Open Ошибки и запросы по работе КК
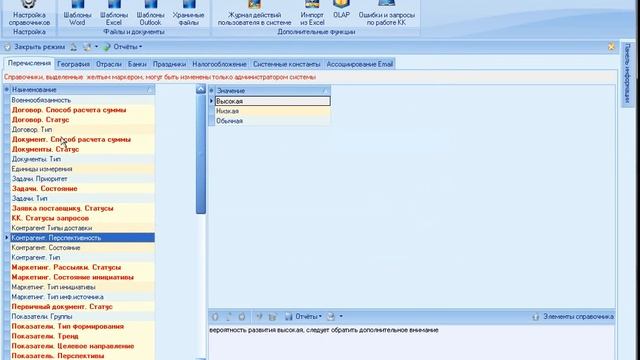Screen dimensions: 640x360 pyautogui.click(x=386, y=13)
